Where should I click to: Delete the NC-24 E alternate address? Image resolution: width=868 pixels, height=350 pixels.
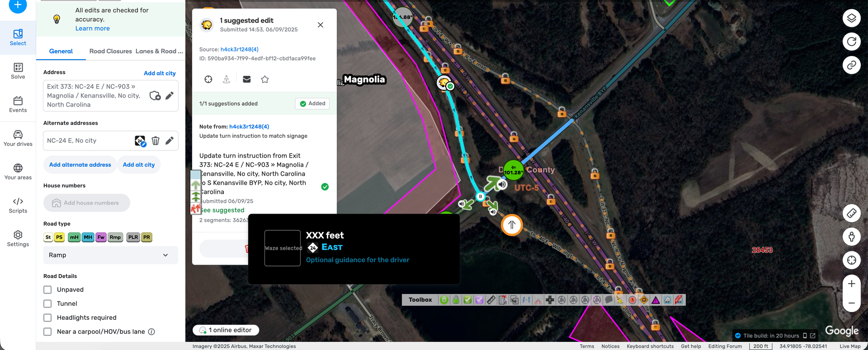156,141
